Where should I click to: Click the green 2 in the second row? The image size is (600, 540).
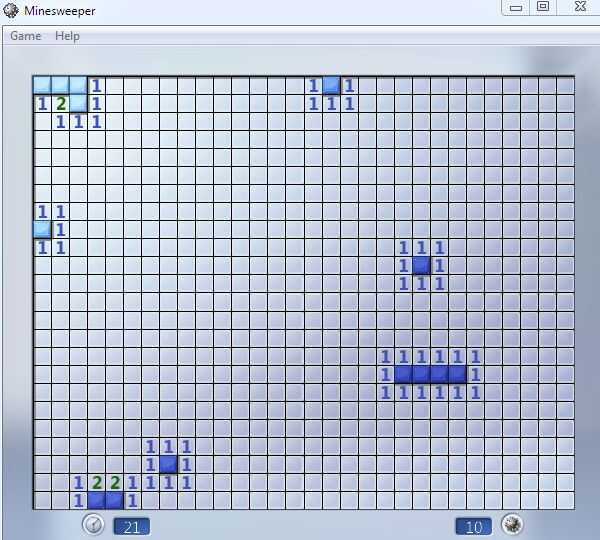(x=60, y=103)
